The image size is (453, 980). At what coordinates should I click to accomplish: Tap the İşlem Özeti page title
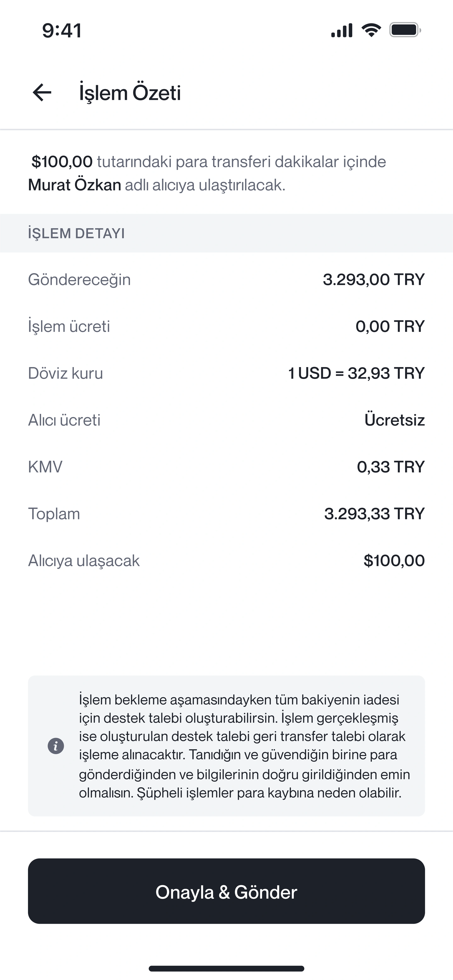(130, 93)
